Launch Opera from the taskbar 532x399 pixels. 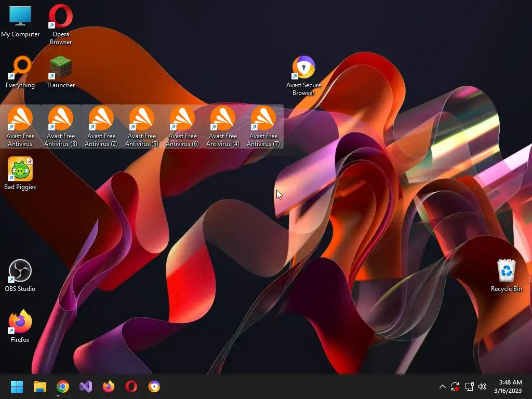[x=131, y=387]
